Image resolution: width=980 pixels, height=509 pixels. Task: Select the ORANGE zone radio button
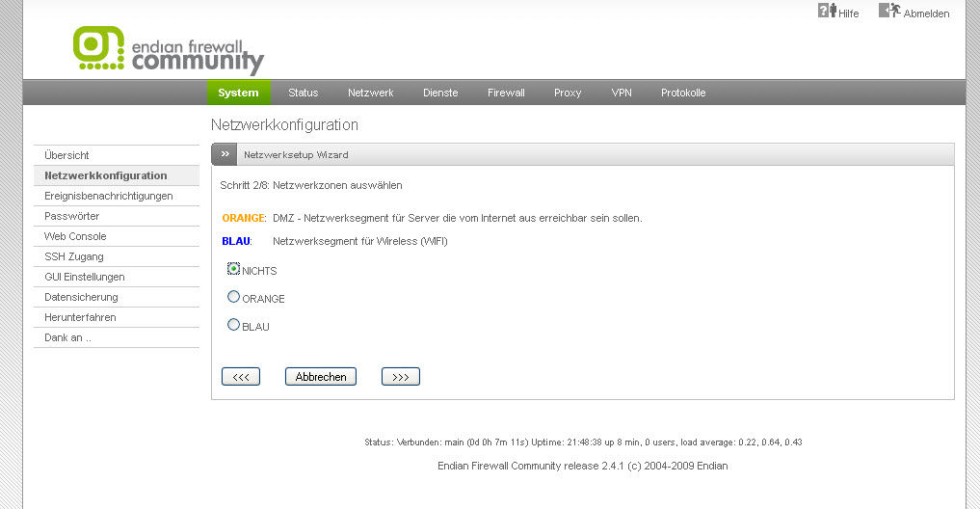[234, 298]
